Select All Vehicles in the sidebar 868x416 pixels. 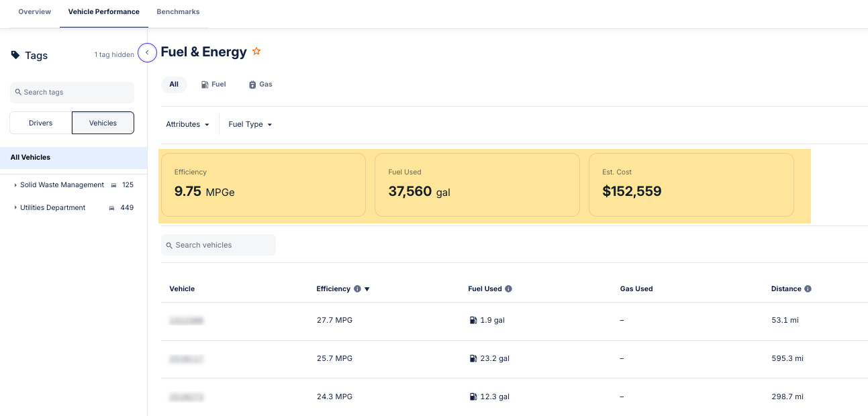[31, 158]
